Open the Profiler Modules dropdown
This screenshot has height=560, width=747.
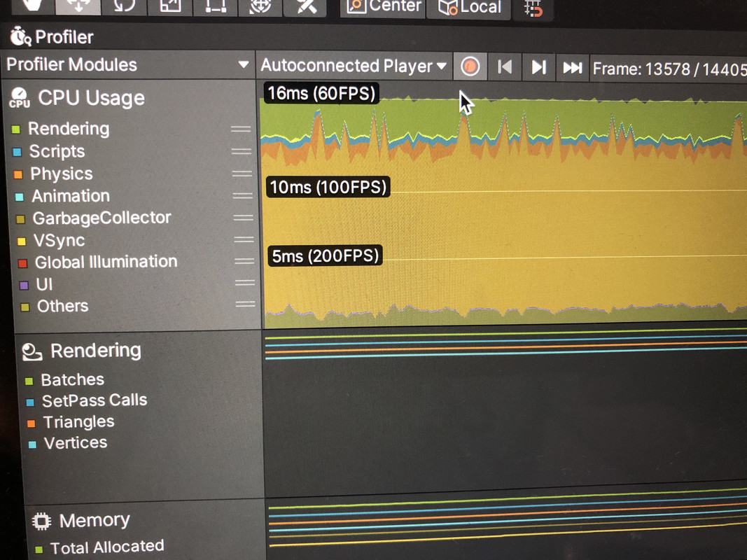[x=127, y=64]
